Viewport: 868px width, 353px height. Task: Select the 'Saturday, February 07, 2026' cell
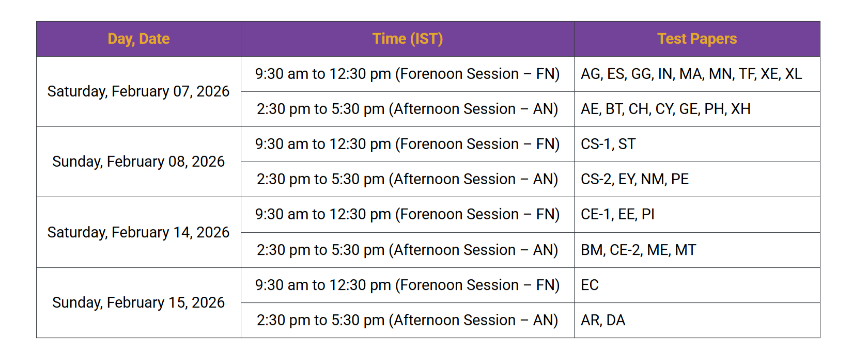(x=138, y=91)
